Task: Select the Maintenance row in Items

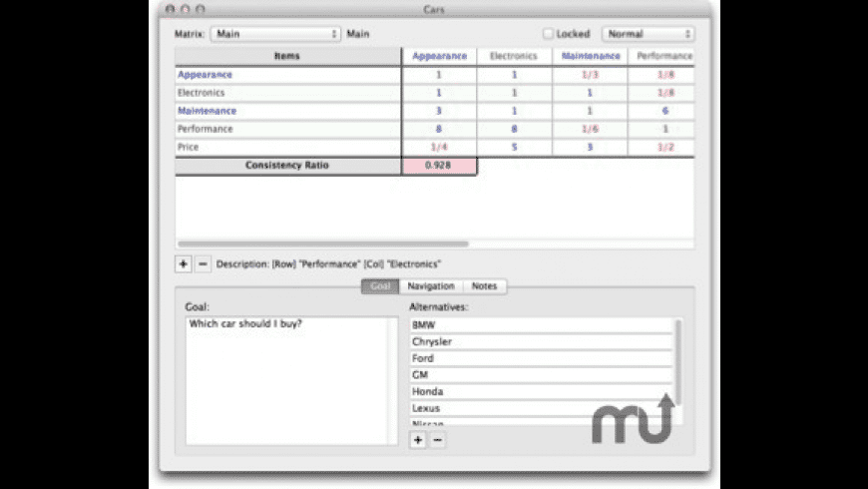Action: [x=288, y=111]
